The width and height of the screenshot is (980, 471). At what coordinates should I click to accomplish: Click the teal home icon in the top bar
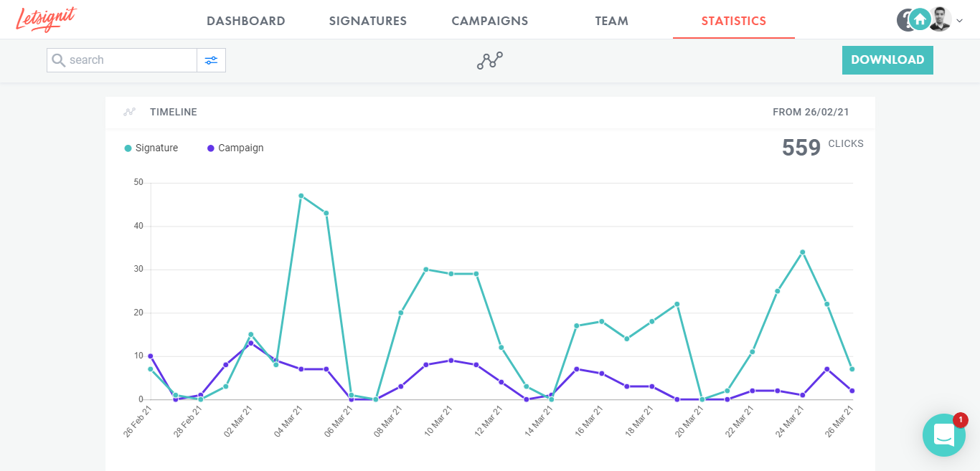pos(920,19)
